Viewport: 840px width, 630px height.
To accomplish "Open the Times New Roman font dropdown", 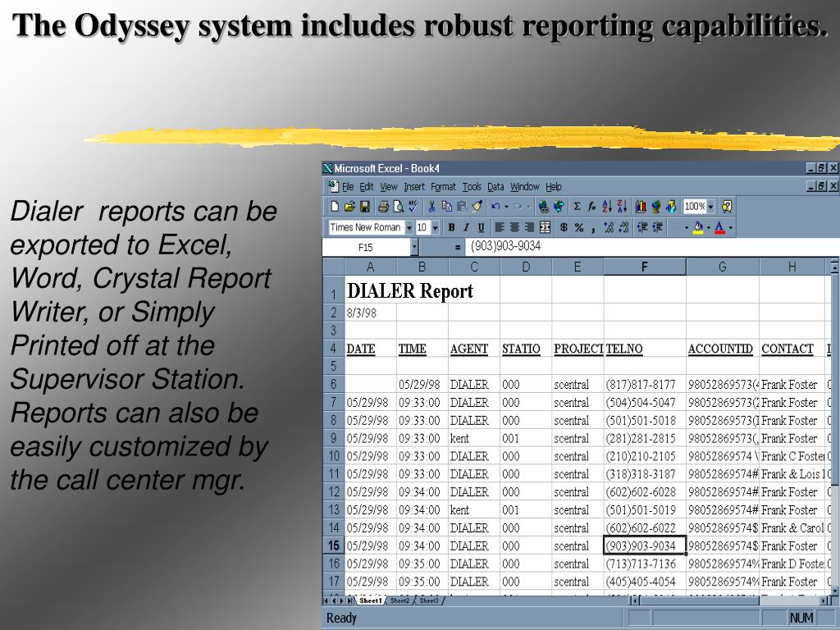I will (409, 228).
